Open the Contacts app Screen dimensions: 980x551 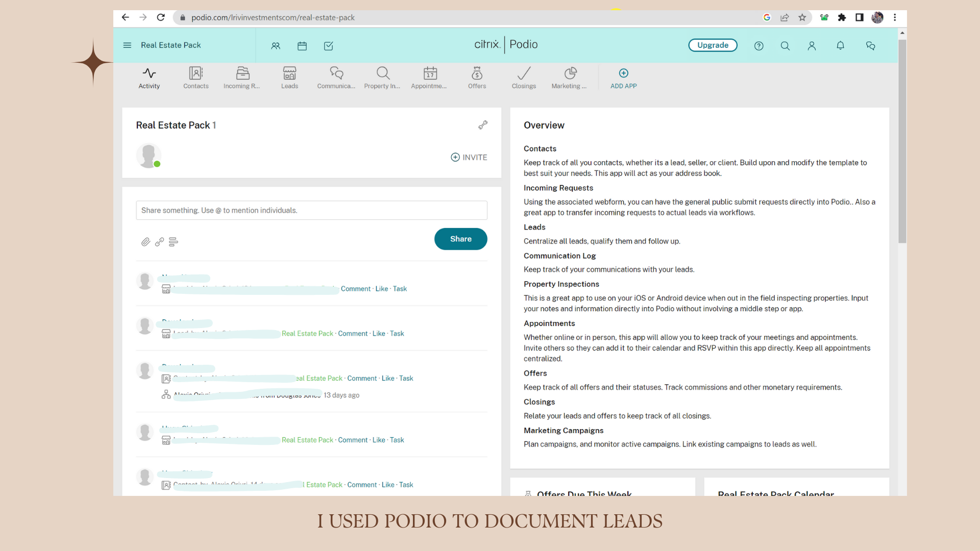(196, 78)
